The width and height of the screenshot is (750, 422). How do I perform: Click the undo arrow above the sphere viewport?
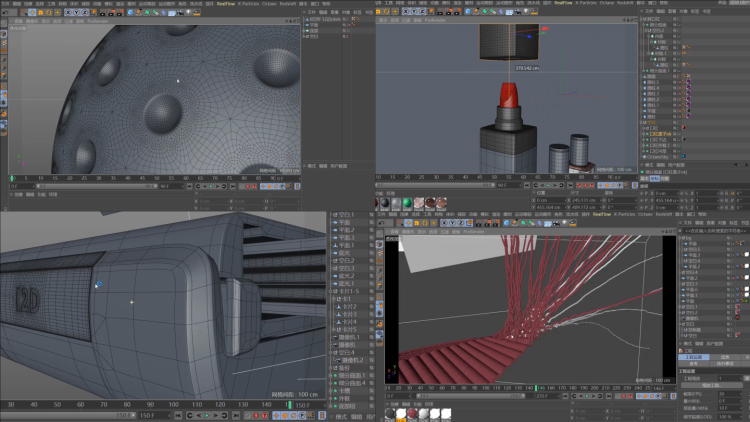[x=5, y=11]
